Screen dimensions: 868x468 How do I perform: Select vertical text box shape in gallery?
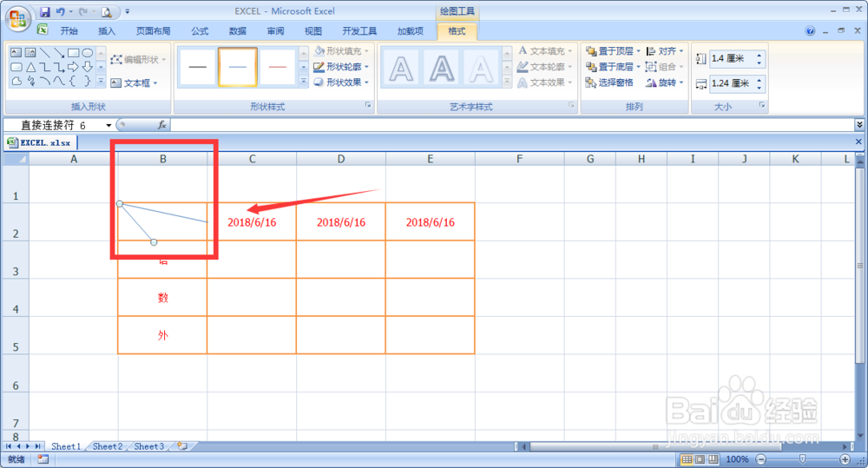30,53
